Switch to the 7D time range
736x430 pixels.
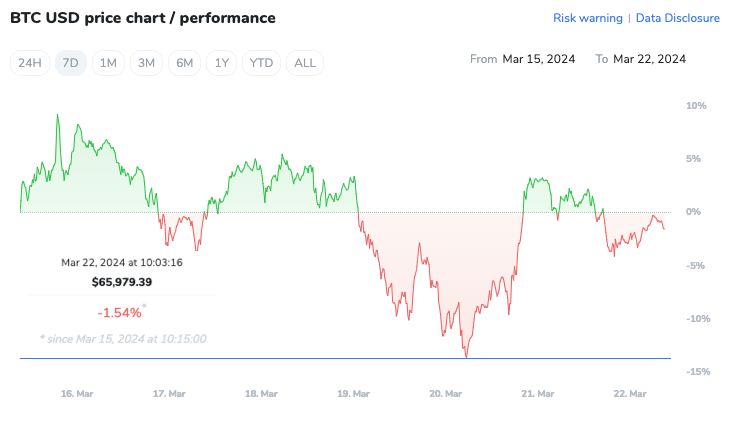tap(70, 63)
